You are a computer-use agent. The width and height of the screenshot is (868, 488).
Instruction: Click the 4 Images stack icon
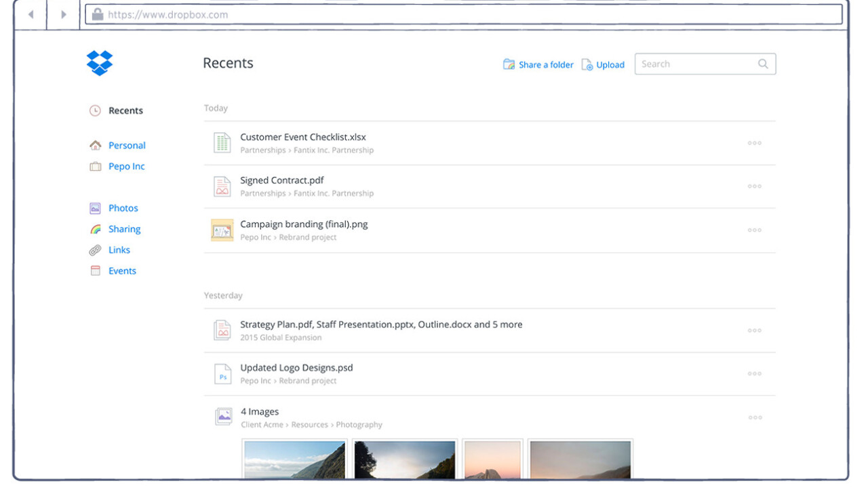pyautogui.click(x=223, y=417)
